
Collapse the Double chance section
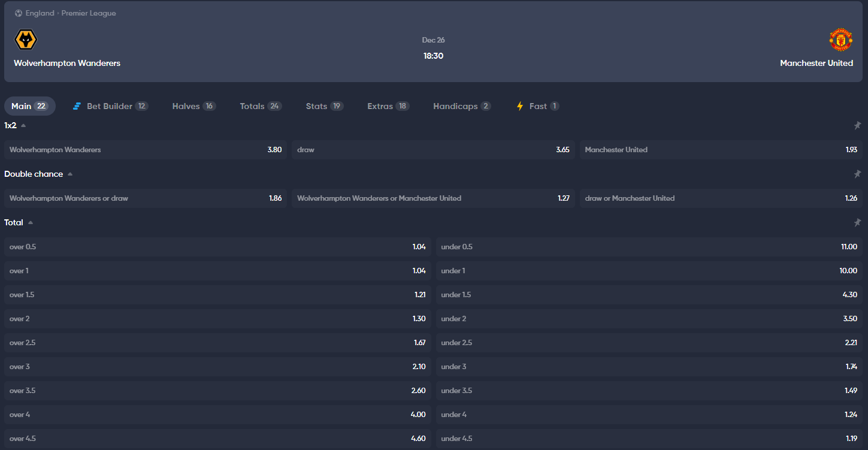[70, 174]
